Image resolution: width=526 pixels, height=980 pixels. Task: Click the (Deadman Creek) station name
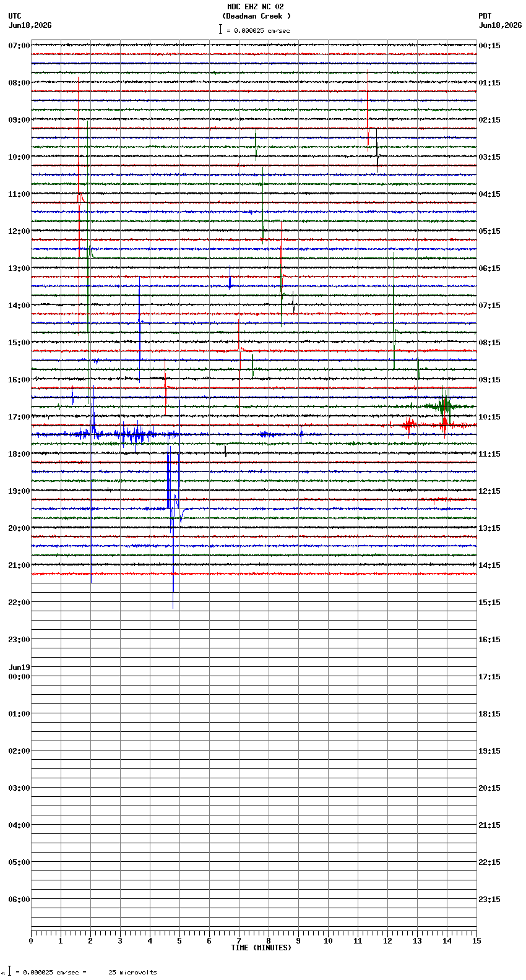(256, 16)
